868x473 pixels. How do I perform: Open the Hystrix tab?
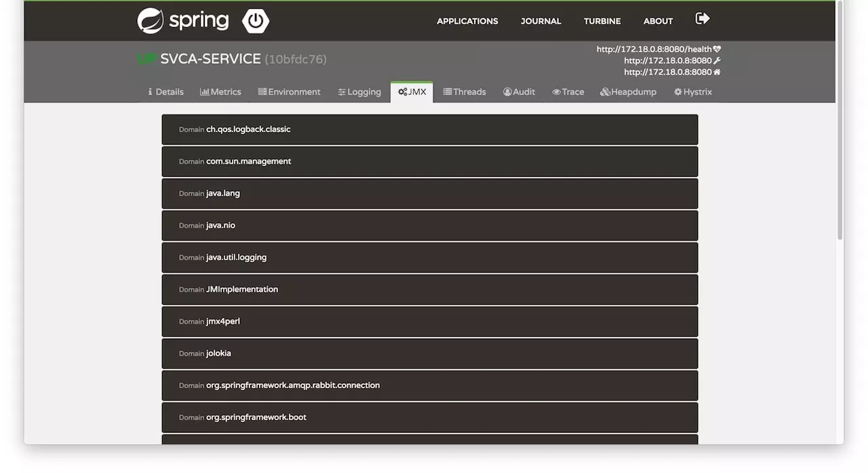click(692, 91)
